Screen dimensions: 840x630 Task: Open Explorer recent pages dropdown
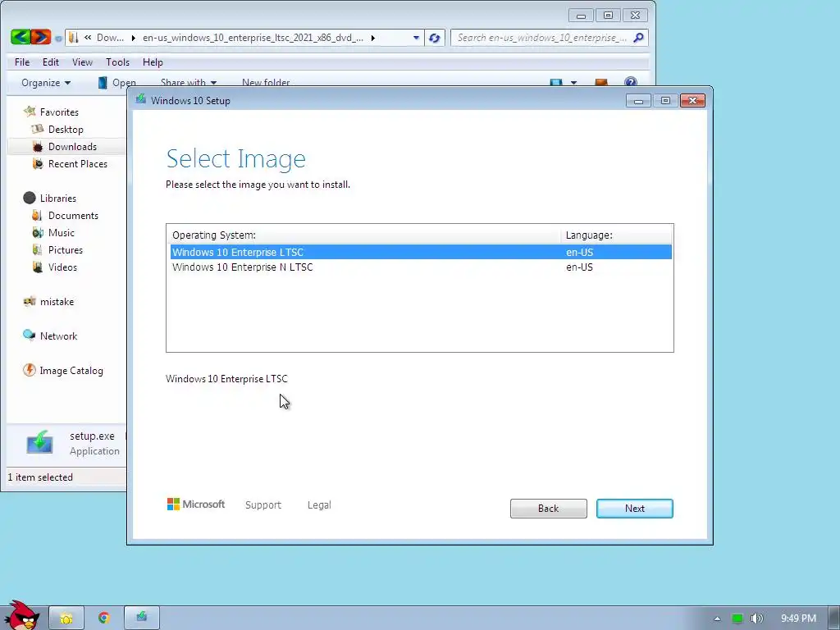pyautogui.click(x=58, y=38)
